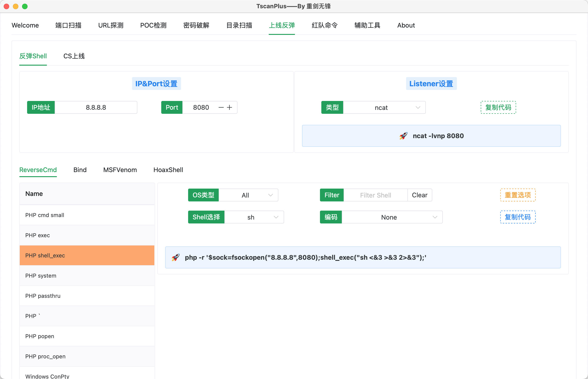588x379 pixels.
Task: Click the rocket icon beside ncat listener command
Action: (403, 136)
